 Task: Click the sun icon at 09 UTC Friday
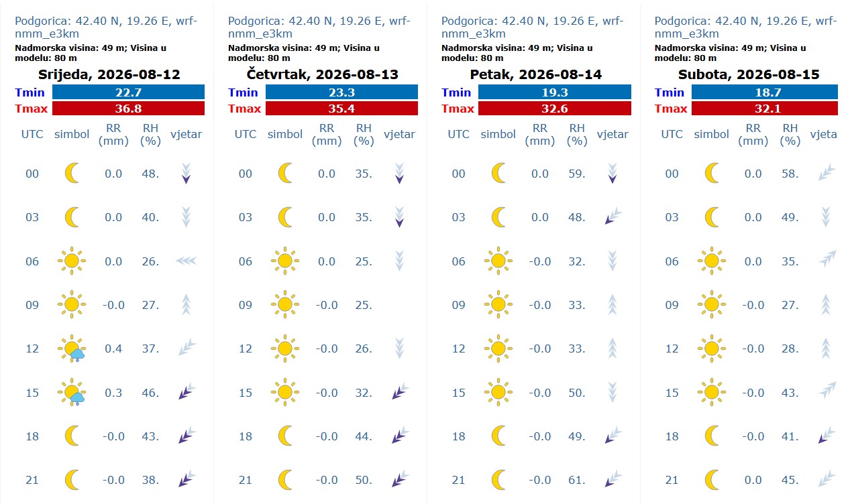pos(498,305)
